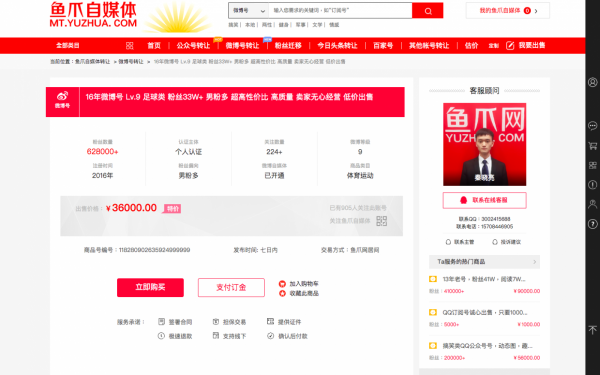Click the back-to-top arrow in right sidebar
The image size is (600, 375).
[592, 330]
